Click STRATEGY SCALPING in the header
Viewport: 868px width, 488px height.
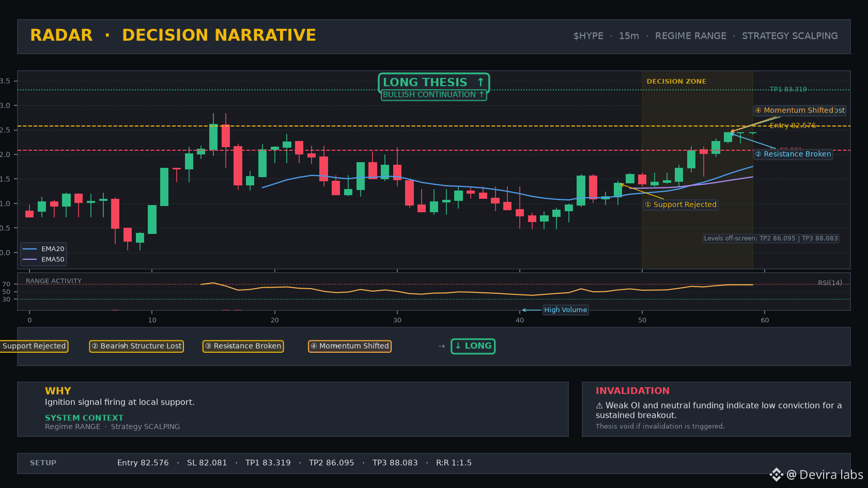790,36
